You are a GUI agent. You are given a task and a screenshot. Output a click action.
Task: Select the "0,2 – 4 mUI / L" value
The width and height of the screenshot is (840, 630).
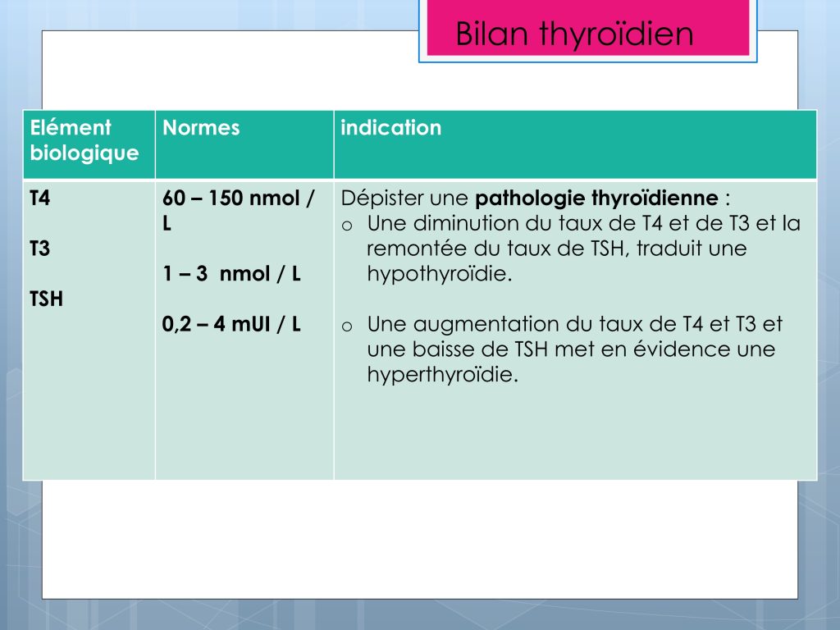coord(231,324)
